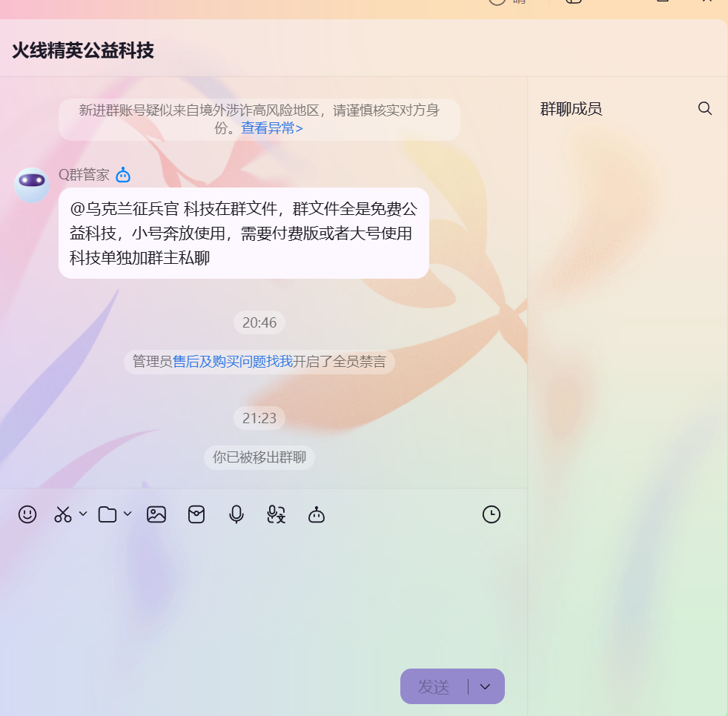Screen dimensions: 728x716
Task: Open the folder file-send icon
Action: coord(107,514)
